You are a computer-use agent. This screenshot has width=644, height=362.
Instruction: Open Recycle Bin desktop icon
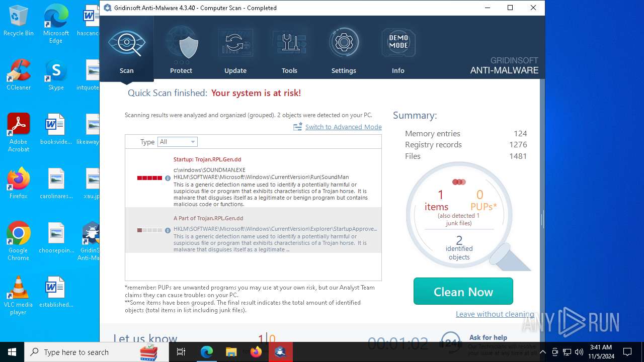coord(19,21)
